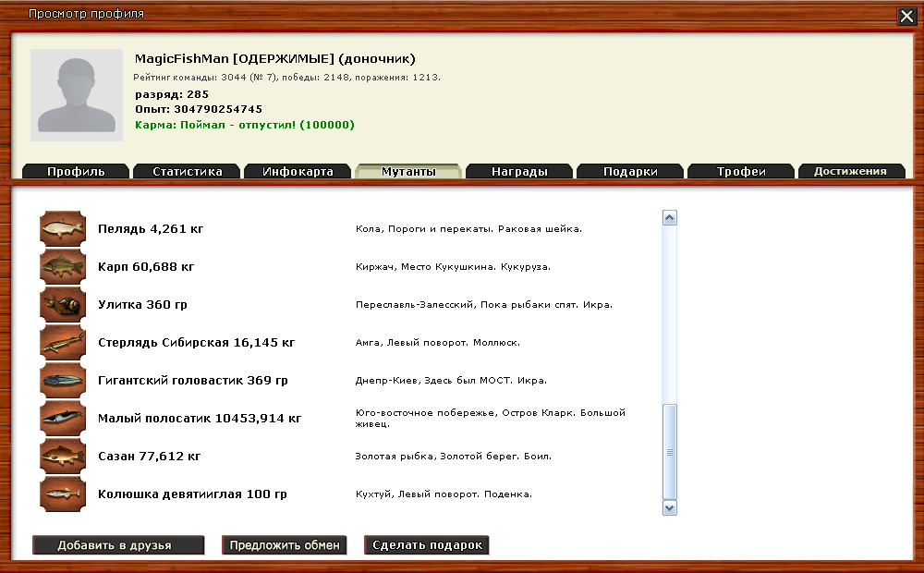Screen dimensions: 924x573
Task: Click the Колюшка девятииглая fish icon
Action: tap(63, 494)
